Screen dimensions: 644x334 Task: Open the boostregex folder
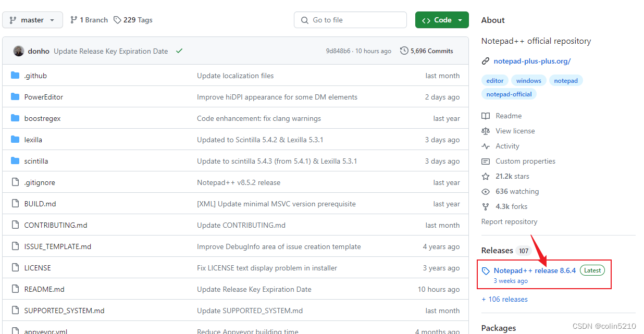coord(43,118)
